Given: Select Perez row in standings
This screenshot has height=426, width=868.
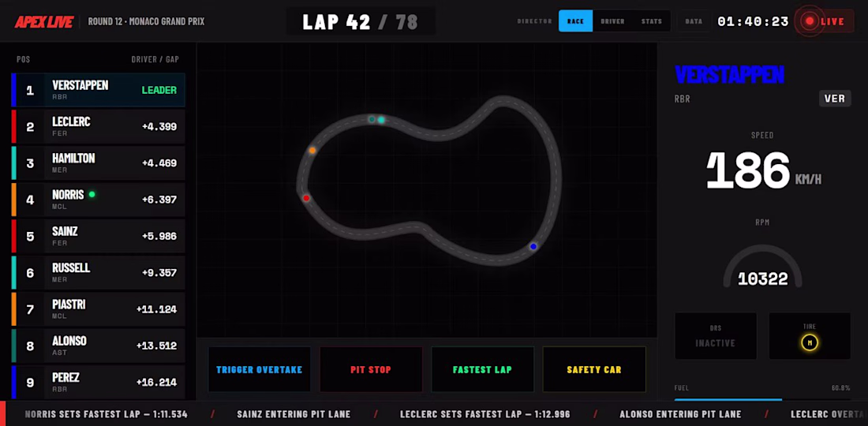Looking at the screenshot, I should [x=98, y=382].
